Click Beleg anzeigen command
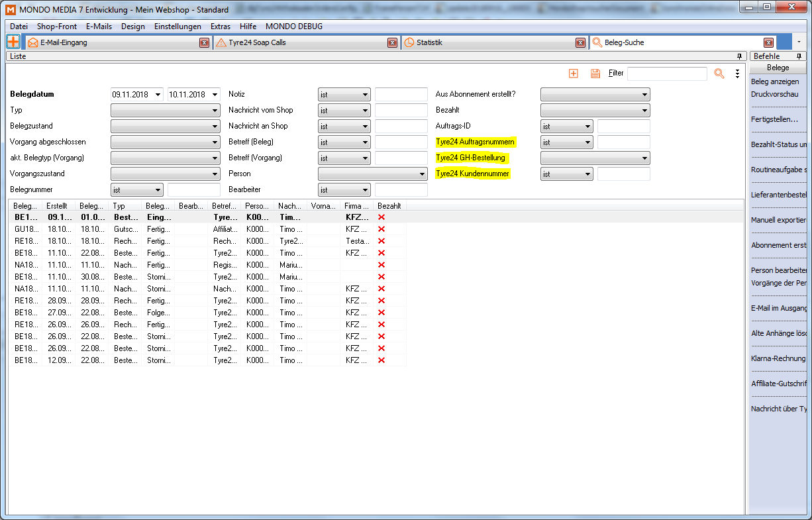This screenshot has height=520, width=812. click(774, 82)
